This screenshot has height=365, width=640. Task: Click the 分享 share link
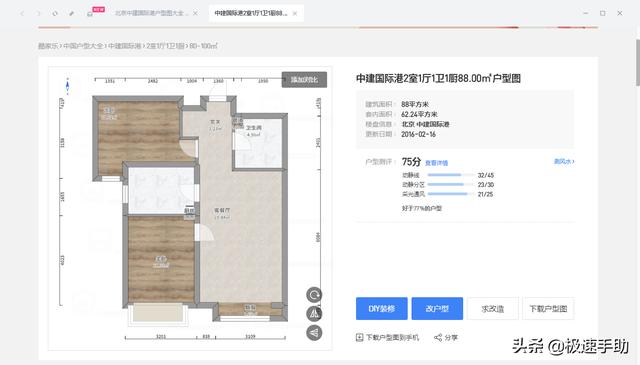pyautogui.click(x=451, y=337)
